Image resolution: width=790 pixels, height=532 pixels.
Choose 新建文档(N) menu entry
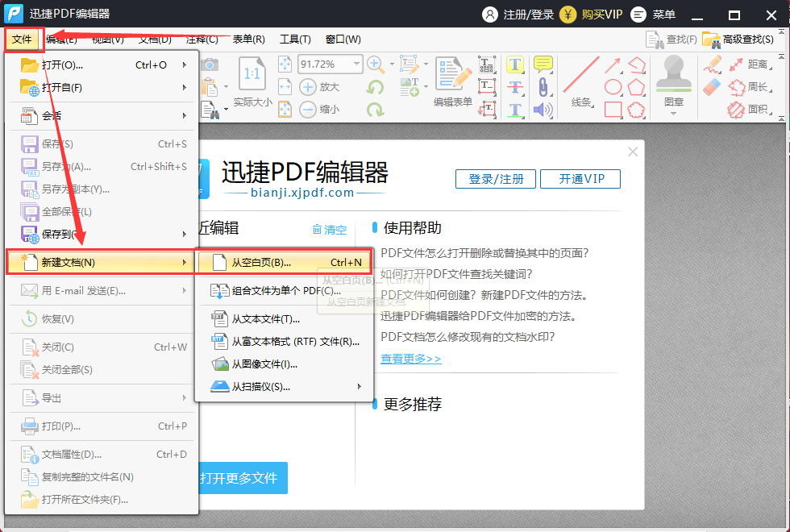coord(101,262)
